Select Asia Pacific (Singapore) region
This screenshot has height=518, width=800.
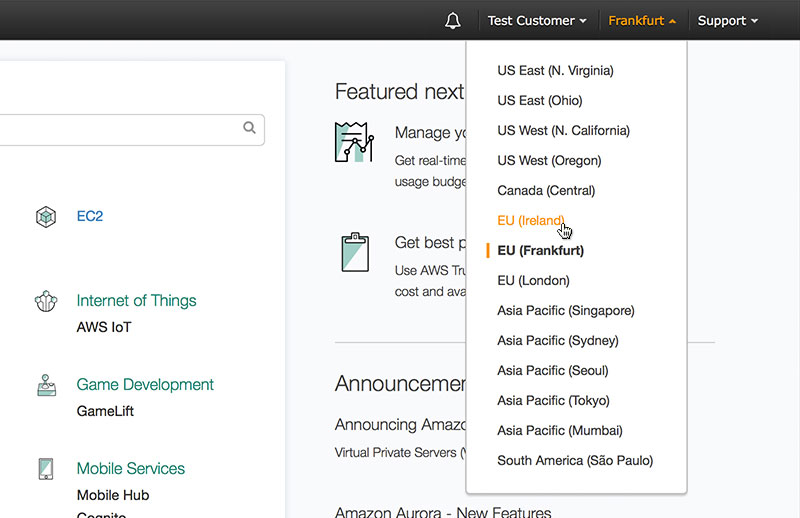(x=566, y=311)
